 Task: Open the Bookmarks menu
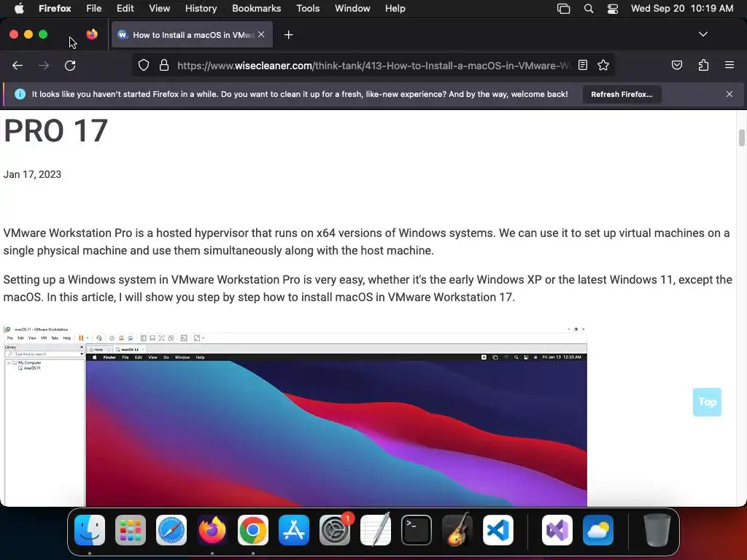tap(256, 8)
